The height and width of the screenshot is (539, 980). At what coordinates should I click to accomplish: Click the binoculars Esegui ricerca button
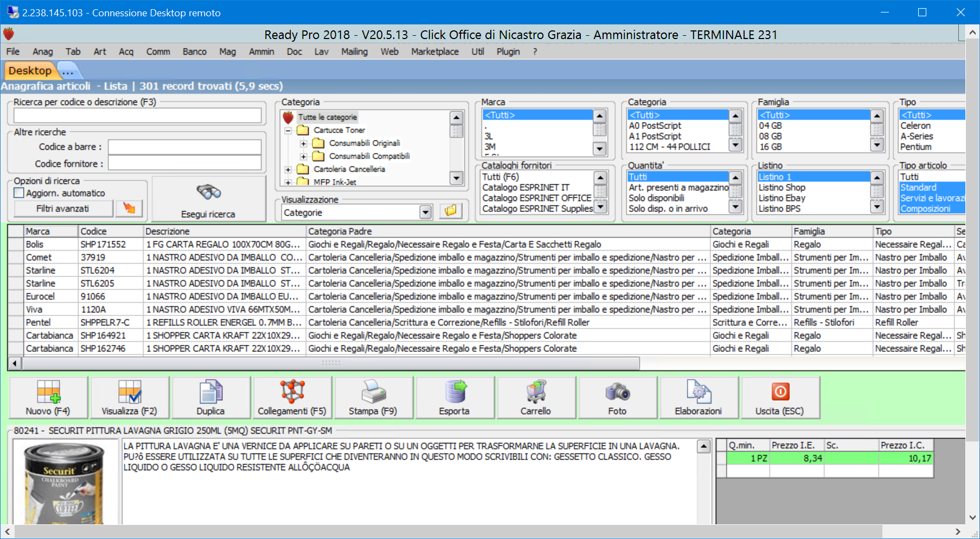(209, 199)
